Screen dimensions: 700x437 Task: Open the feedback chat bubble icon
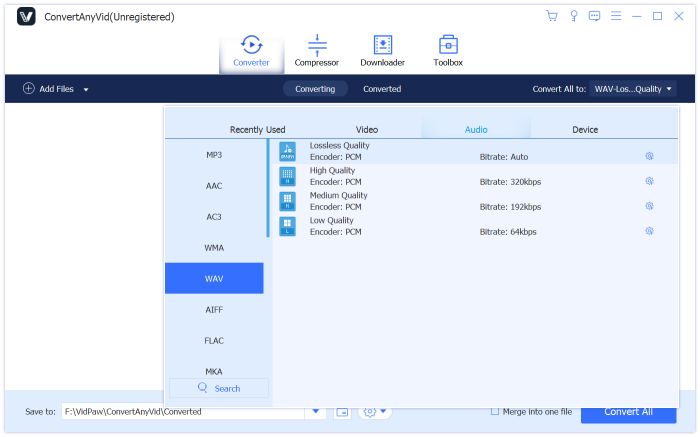point(594,16)
